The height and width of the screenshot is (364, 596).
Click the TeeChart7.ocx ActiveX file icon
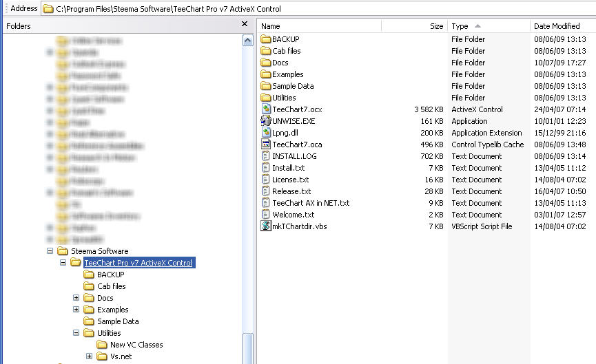point(266,109)
